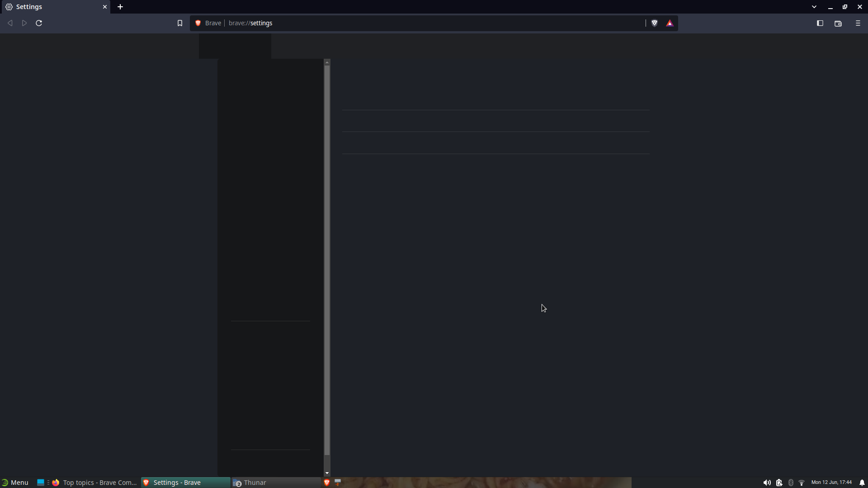
Task: Bookmark this page with the bookmark icon
Action: [x=179, y=23]
